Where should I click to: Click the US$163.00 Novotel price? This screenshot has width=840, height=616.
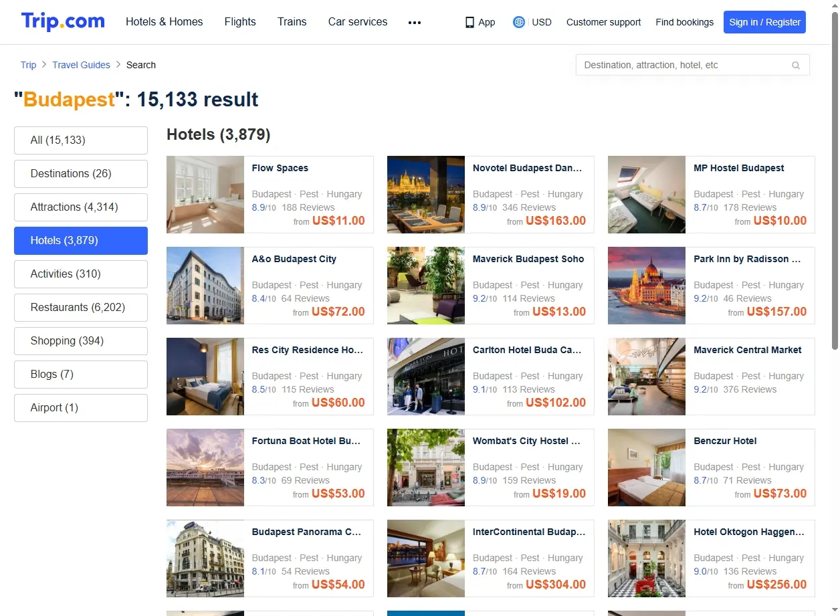pos(556,221)
